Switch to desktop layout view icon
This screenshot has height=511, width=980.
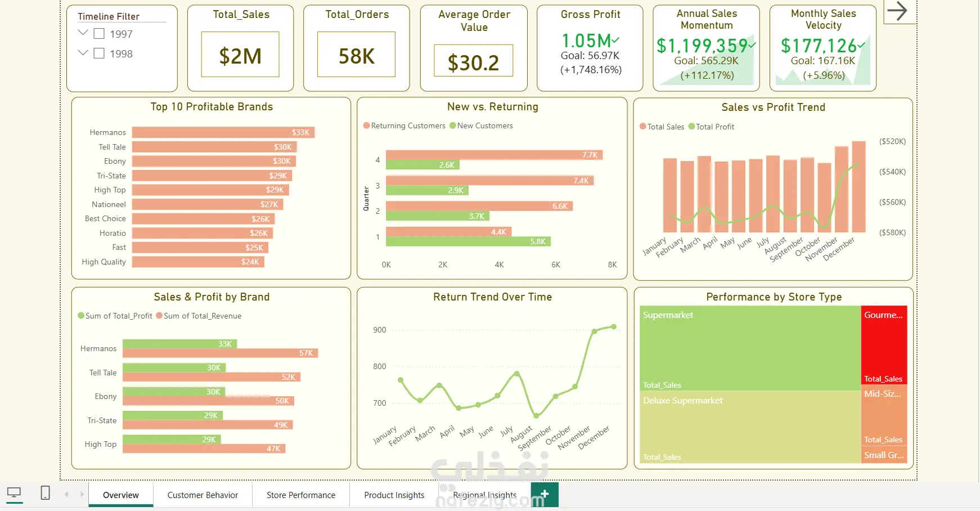tap(14, 494)
